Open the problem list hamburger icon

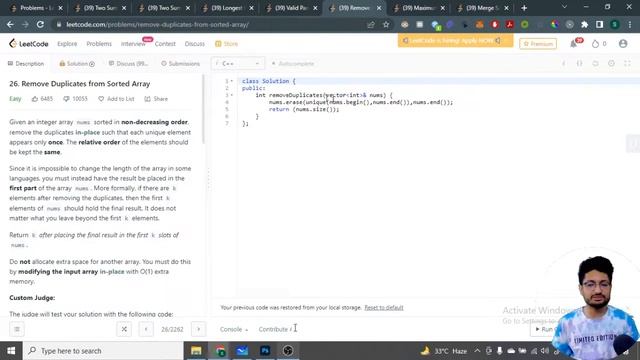[17, 329]
